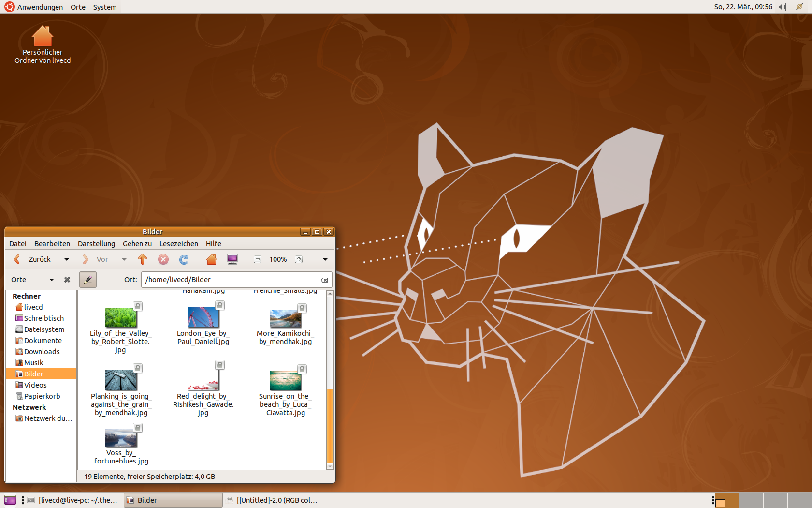Click the Computer monitor toolbar icon
The width and height of the screenshot is (812, 508).
[x=232, y=259]
